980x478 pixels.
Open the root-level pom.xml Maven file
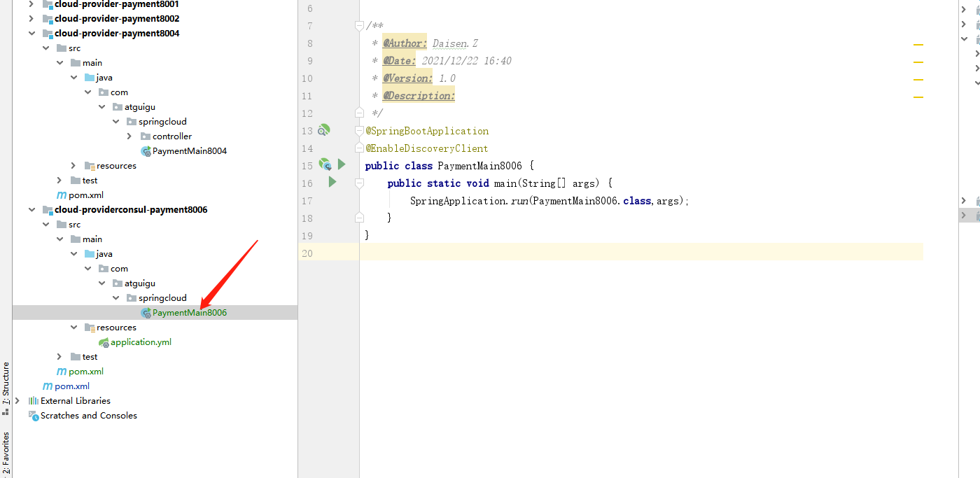tap(66, 386)
